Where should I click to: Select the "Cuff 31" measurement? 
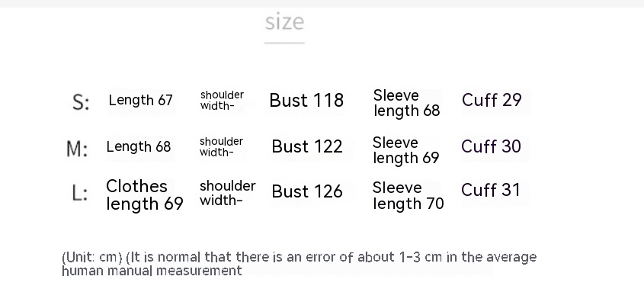pos(491,191)
